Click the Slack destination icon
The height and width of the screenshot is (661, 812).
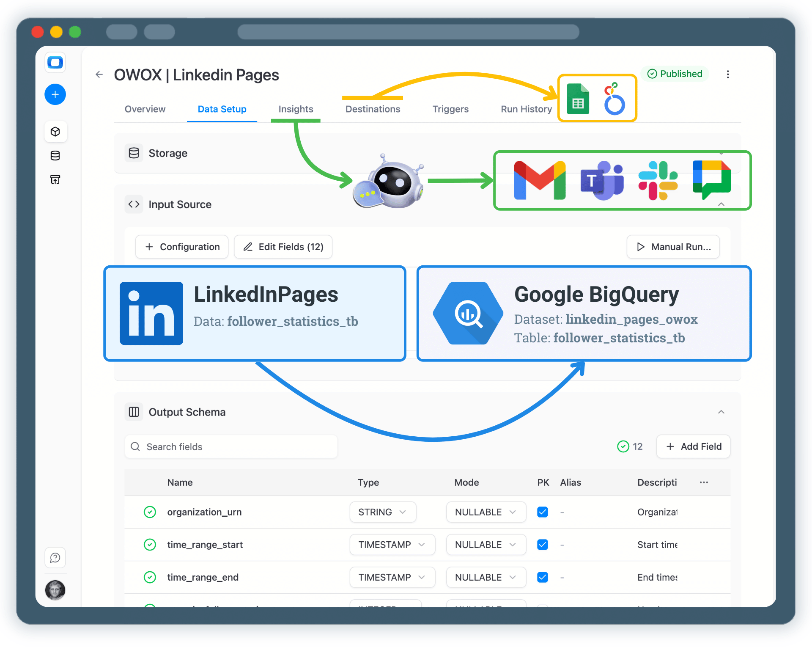click(657, 180)
